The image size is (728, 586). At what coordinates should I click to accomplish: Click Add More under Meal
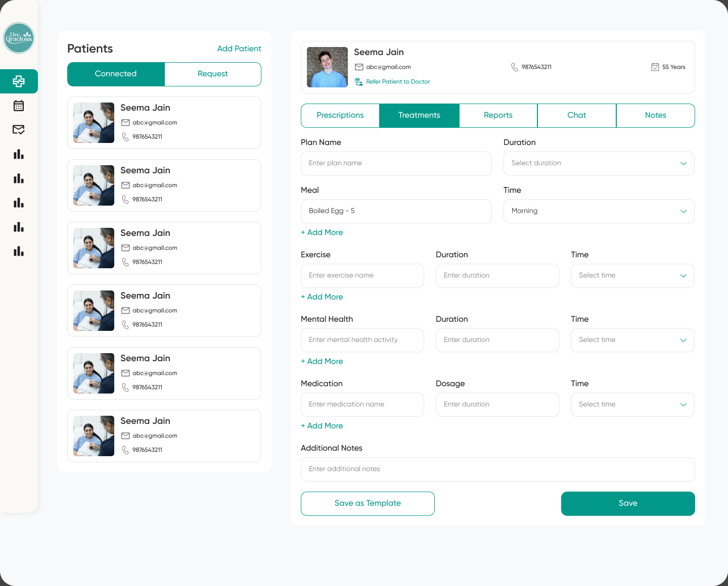coord(322,232)
